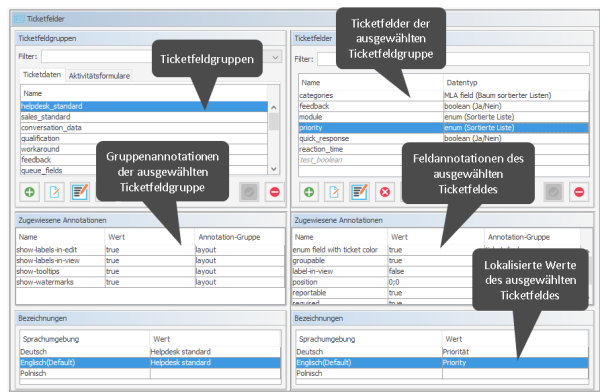Click the edit document icon under Ticketfeldgruppen list
The width and height of the screenshot is (600, 392).
tap(55, 192)
